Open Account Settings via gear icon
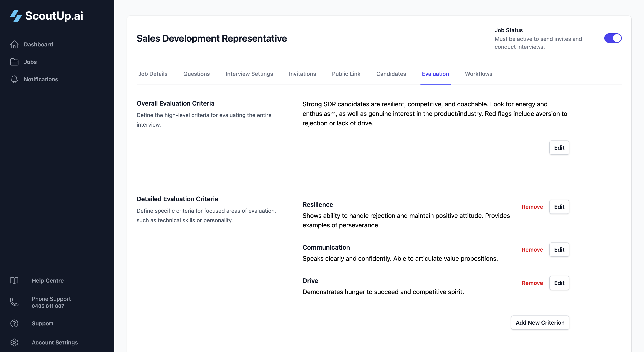The width and height of the screenshot is (644, 352). point(14,342)
